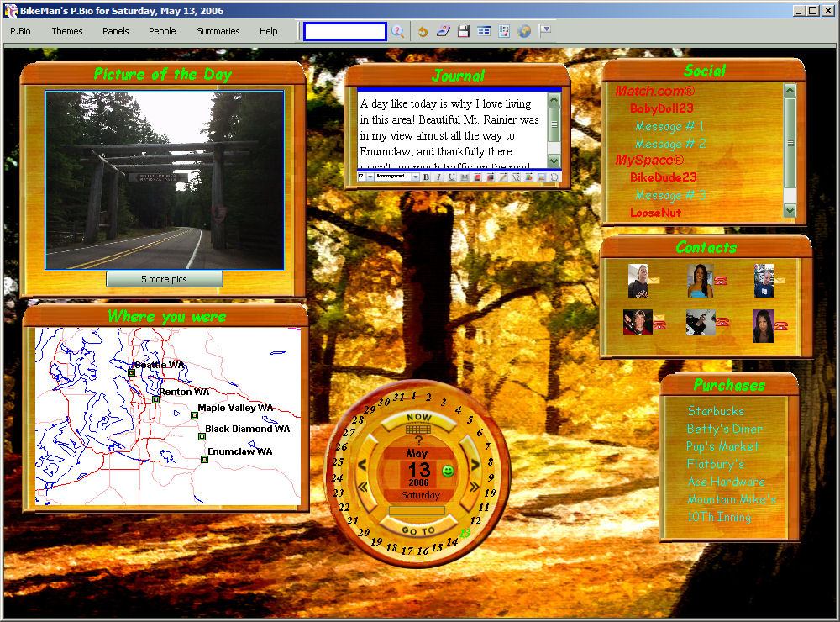Click the checklist icon in toolbar
Image resolution: width=840 pixels, height=622 pixels.
click(504, 31)
